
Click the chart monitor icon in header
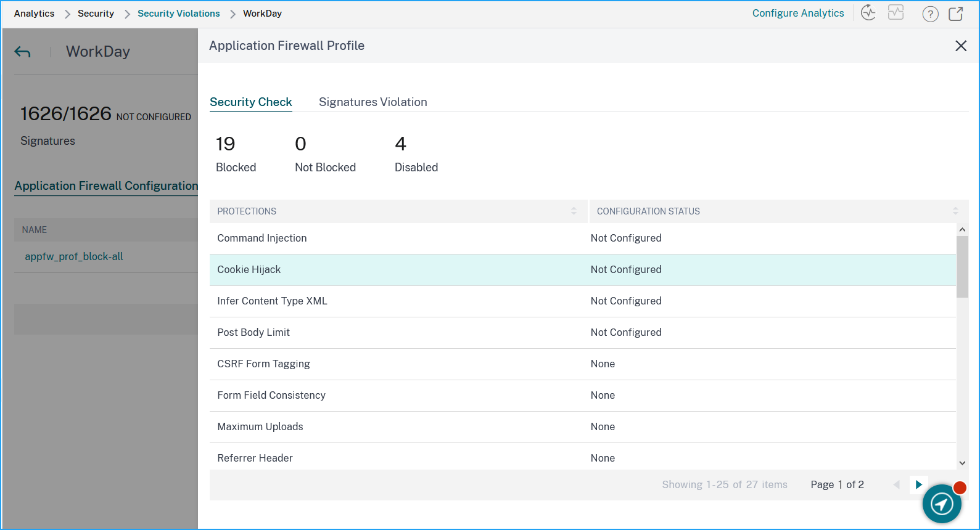point(896,12)
